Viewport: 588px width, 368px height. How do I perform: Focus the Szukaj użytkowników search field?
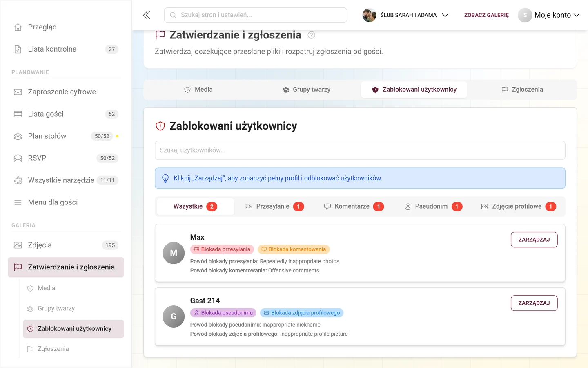[360, 150]
